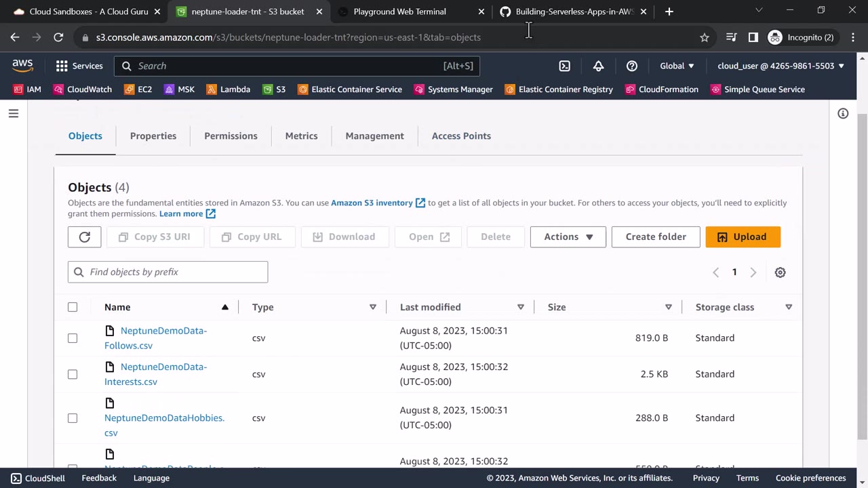The width and height of the screenshot is (868, 488).
Task: Open the Feedback footer link
Action: (x=99, y=478)
